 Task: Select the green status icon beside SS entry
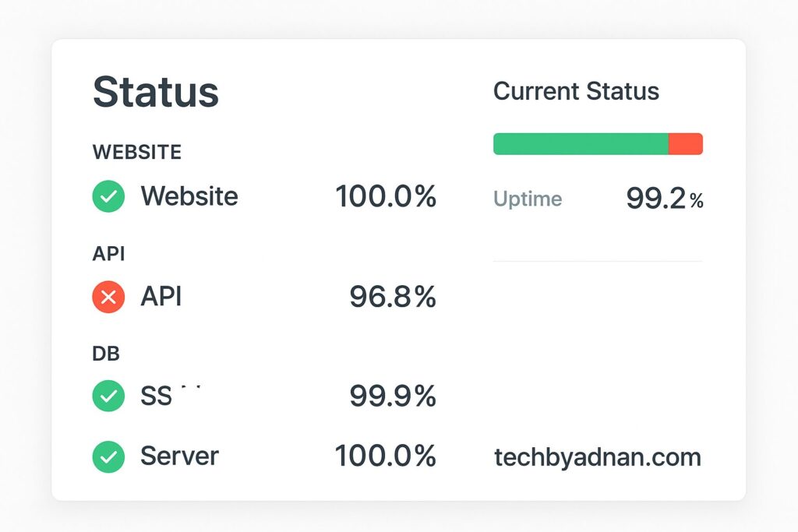pos(108,396)
